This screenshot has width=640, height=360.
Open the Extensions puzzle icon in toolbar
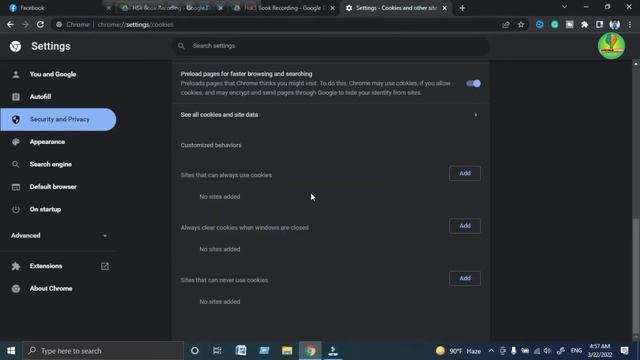tap(584, 24)
